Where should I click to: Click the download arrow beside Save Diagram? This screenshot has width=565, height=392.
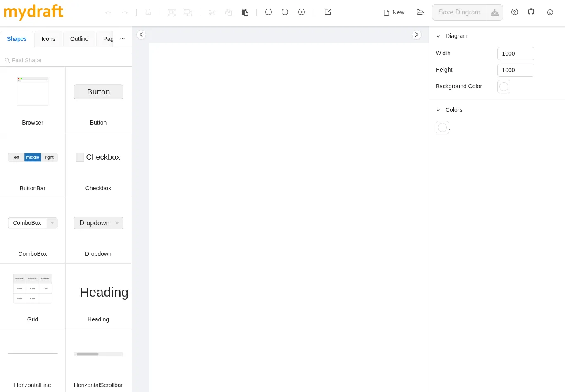click(495, 12)
